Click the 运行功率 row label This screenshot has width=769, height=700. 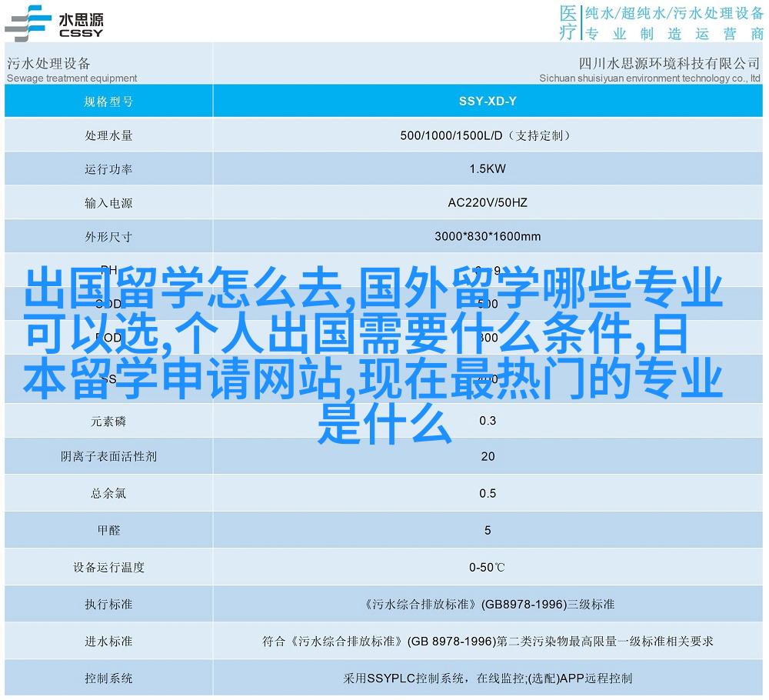108,169
